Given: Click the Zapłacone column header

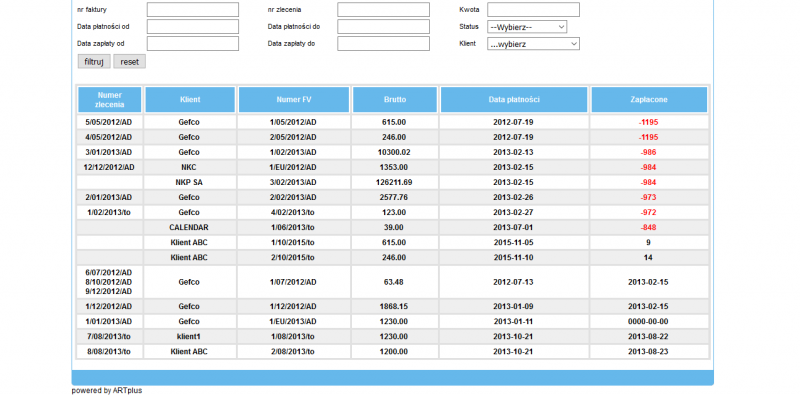Looking at the screenshot, I should pyautogui.click(x=649, y=100).
